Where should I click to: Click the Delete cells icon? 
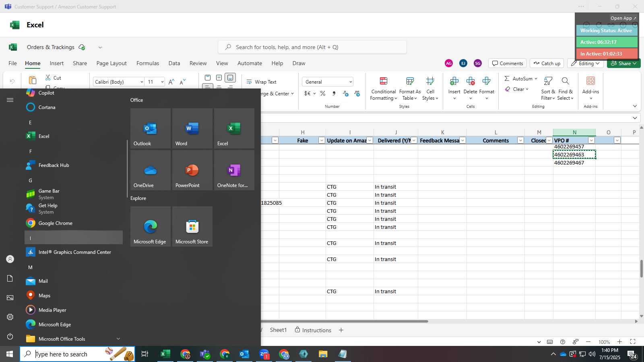470,81
